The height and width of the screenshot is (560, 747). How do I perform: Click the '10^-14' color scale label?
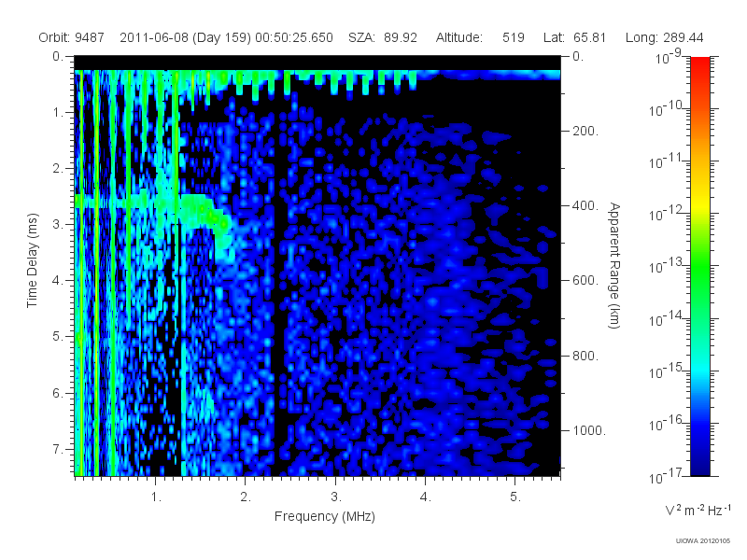click(x=667, y=318)
